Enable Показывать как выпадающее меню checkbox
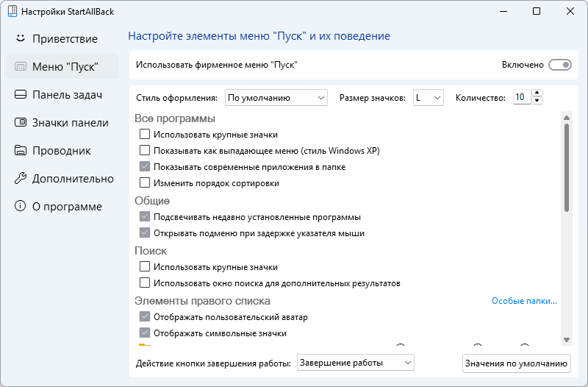The height and width of the screenshot is (387, 588). click(x=145, y=150)
